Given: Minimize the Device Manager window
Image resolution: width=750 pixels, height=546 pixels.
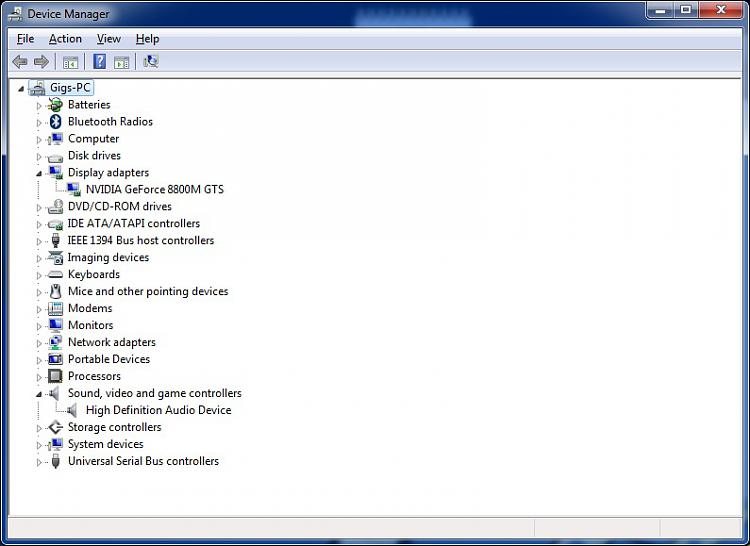Looking at the screenshot, I should pyautogui.click(x=661, y=10).
